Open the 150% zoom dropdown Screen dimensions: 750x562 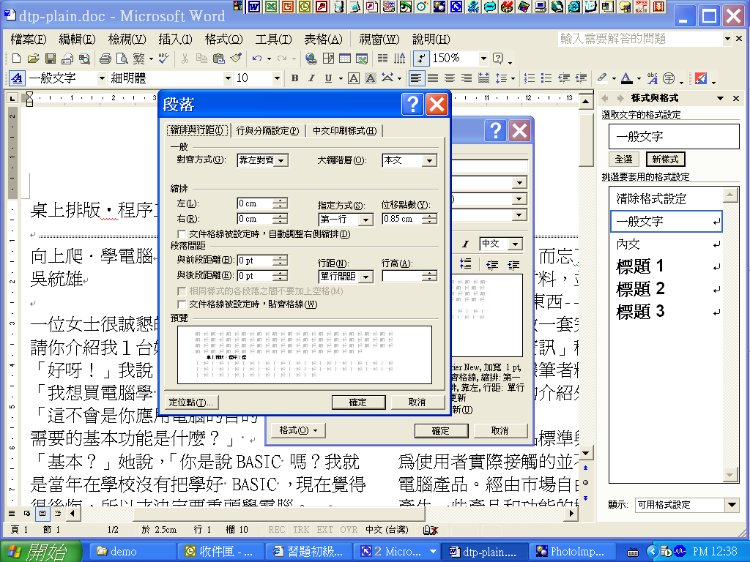[483, 58]
